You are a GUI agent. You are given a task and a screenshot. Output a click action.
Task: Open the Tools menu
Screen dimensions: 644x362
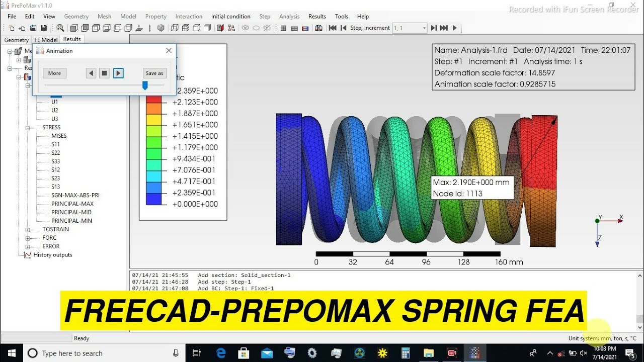click(342, 17)
